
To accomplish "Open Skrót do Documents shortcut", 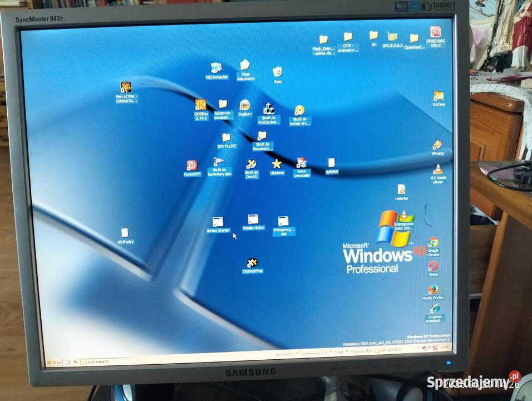I will tap(262, 141).
